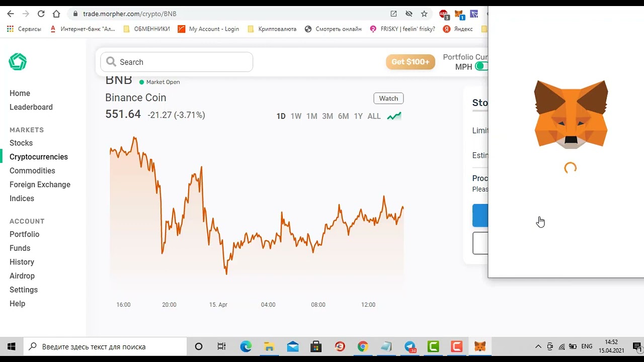Viewport: 644px width, 362px height.
Task: Open the Сервисы apps shortcut
Action: 24,29
